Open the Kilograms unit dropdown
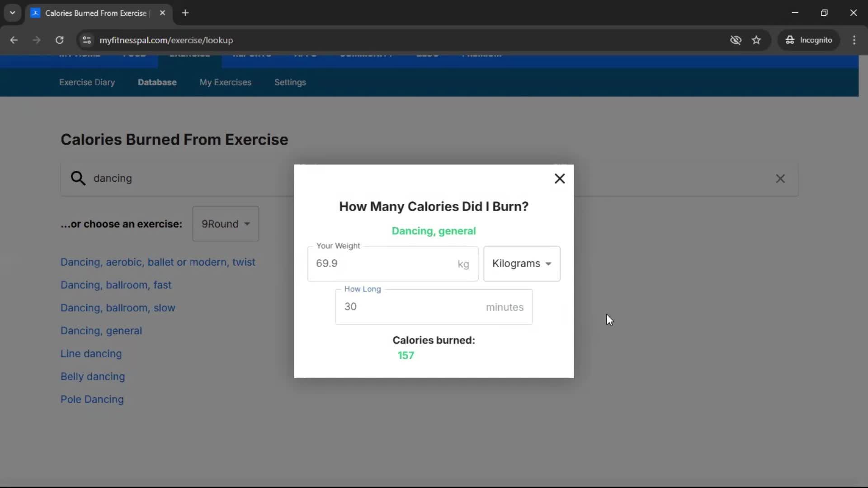This screenshot has height=488, width=868. pyautogui.click(x=522, y=263)
